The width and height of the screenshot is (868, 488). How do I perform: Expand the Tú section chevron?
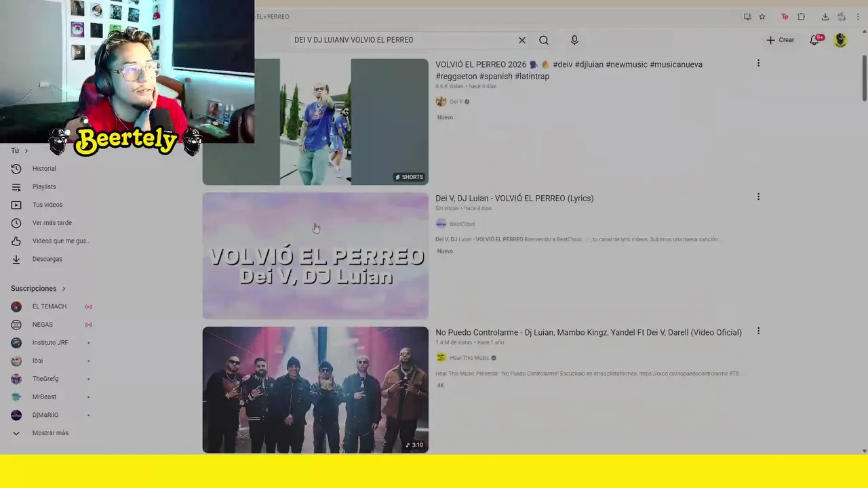coord(26,150)
